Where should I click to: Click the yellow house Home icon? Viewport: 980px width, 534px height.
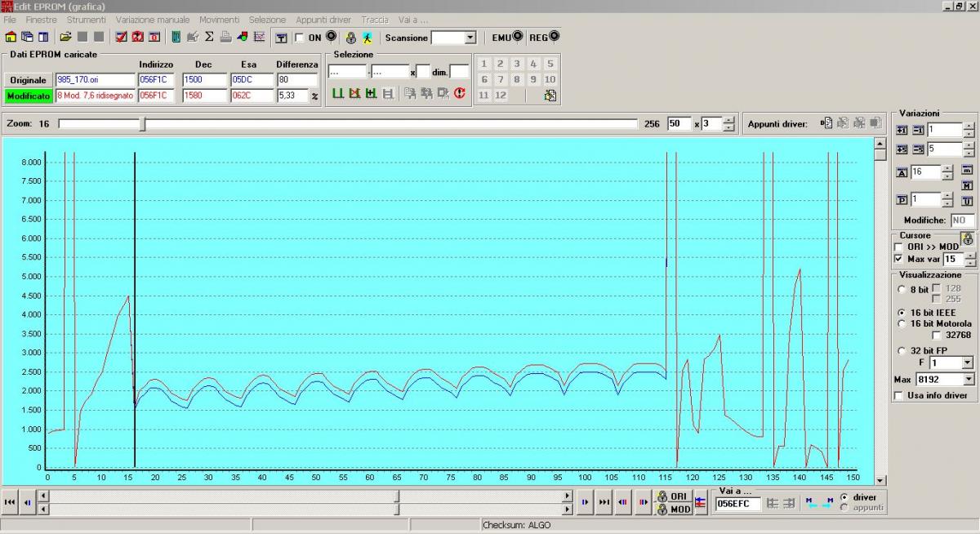point(11,37)
